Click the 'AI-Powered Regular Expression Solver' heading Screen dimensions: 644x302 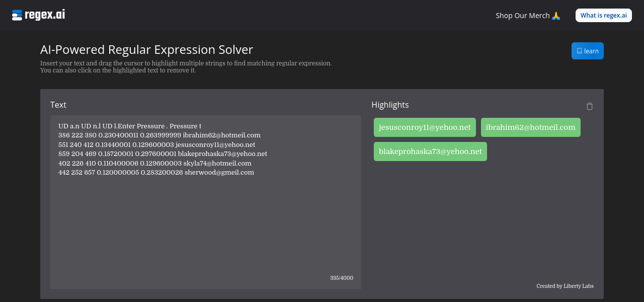[146, 49]
